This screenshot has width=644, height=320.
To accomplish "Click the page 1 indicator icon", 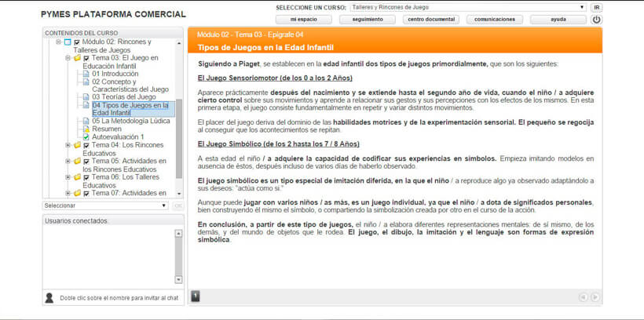I will (x=196, y=296).
